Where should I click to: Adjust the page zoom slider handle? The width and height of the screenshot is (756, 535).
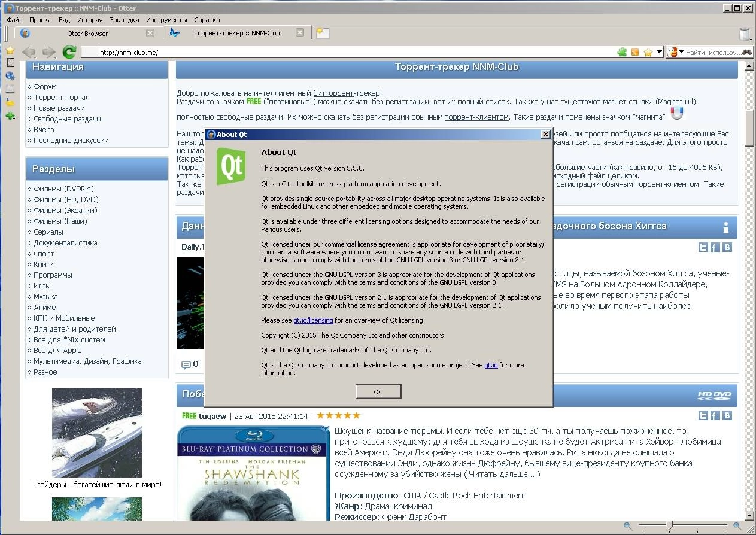pos(669,526)
